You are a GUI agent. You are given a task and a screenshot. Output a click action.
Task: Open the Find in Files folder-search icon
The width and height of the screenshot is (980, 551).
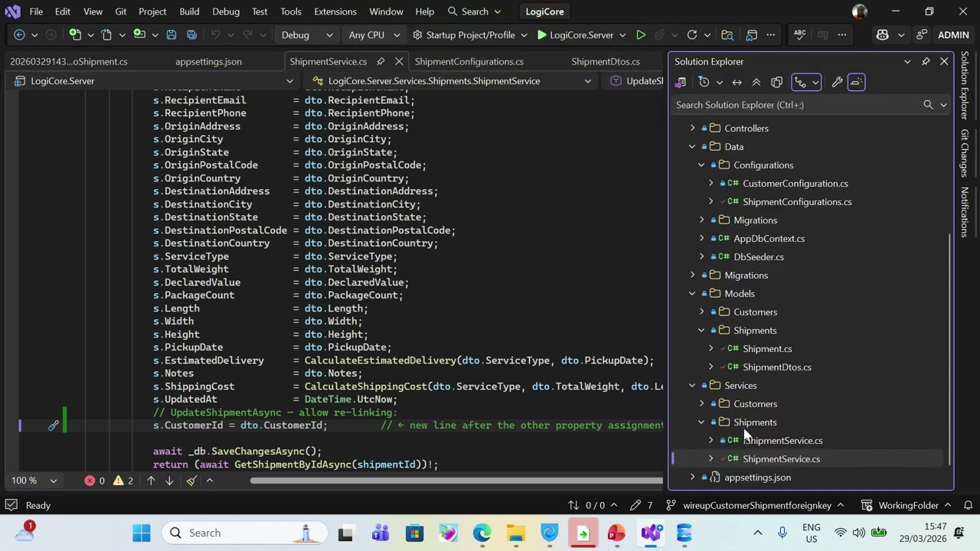click(727, 34)
